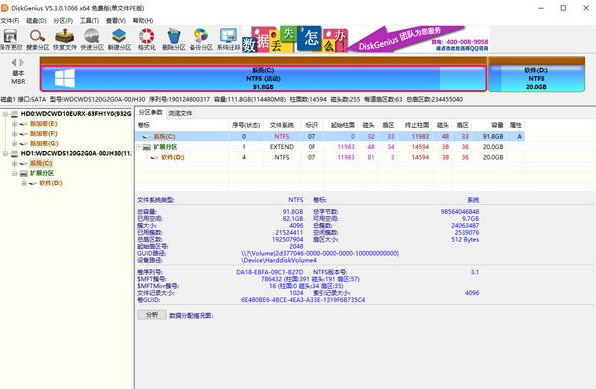Viewport: 596px width, 389px height.
Task: Select 新加卷(F:) in the disk tree
Action: click(44, 133)
